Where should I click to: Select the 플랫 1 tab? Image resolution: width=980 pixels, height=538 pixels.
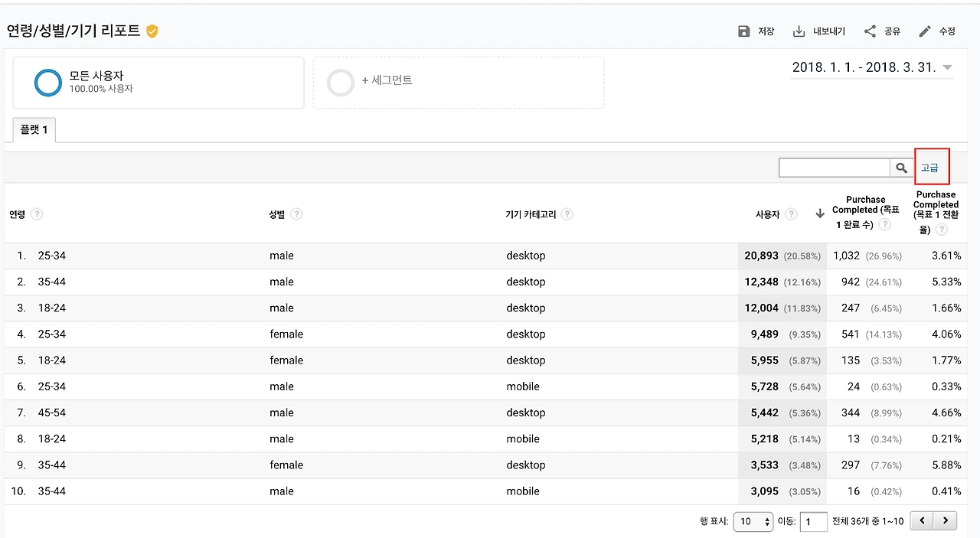point(34,129)
